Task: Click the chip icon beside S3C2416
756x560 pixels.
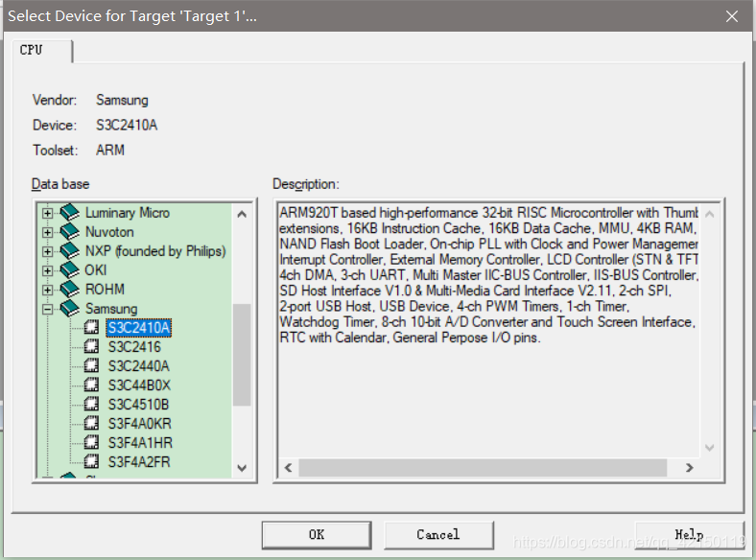Action: point(91,346)
